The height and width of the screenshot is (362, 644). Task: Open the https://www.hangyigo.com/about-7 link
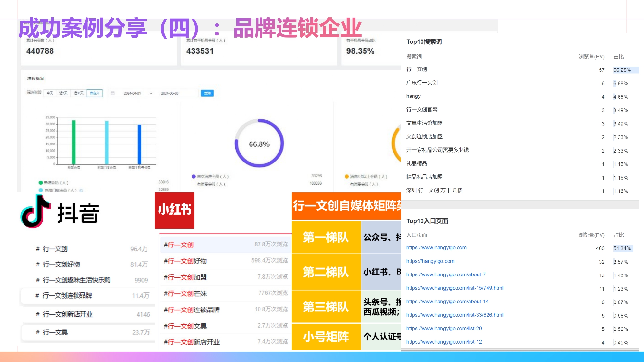[x=446, y=274]
